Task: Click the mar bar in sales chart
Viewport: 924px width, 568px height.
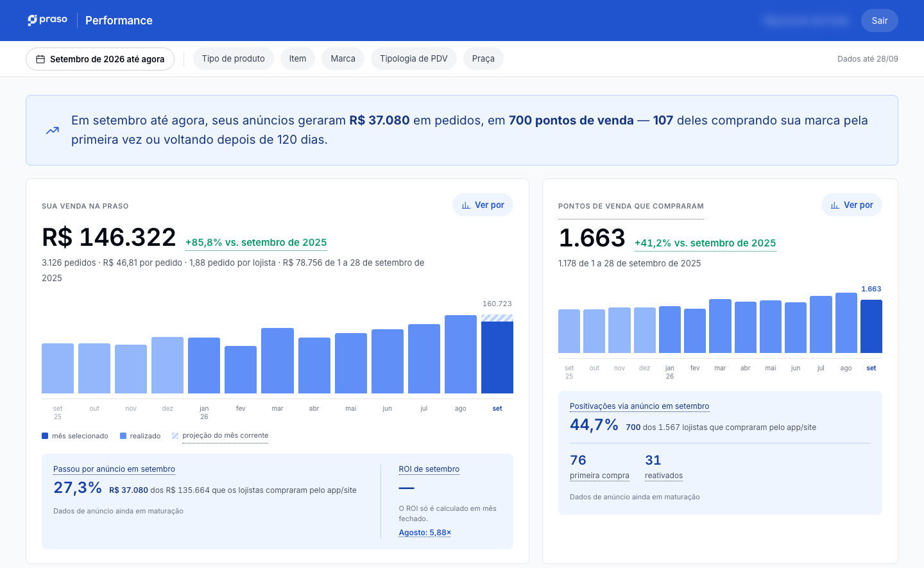Action: tap(277, 361)
